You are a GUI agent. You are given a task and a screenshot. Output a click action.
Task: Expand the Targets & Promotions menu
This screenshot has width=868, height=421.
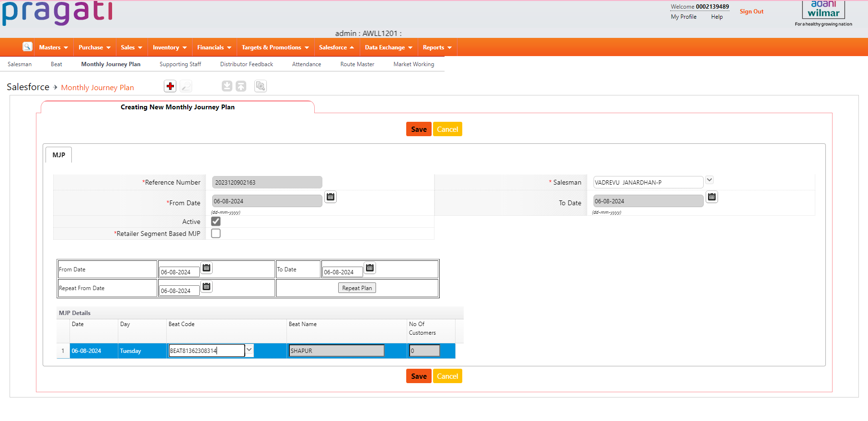[x=275, y=47]
